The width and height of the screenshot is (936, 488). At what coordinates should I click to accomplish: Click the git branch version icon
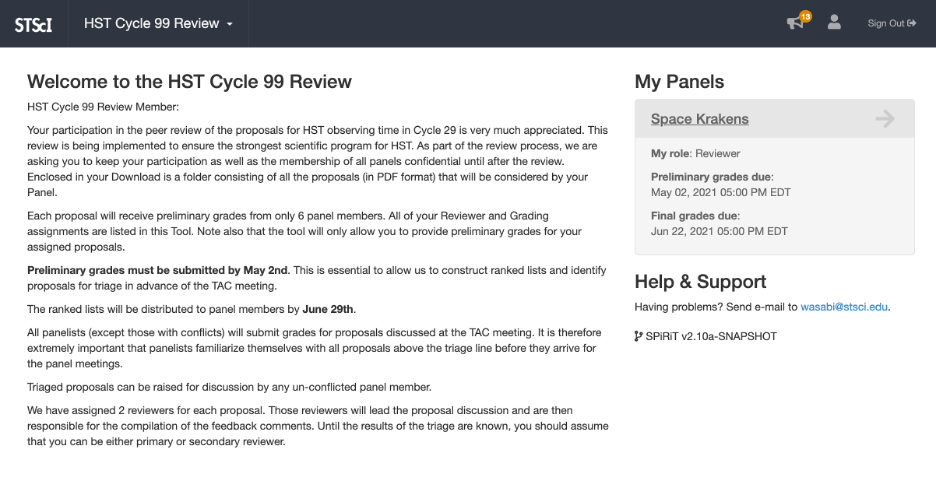[x=639, y=336]
